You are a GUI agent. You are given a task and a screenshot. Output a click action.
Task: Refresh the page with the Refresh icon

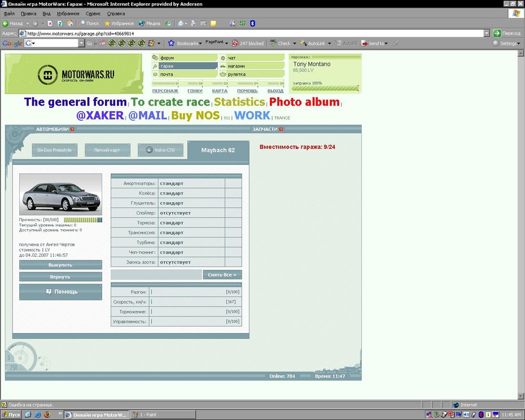pyautogui.click(x=60, y=24)
